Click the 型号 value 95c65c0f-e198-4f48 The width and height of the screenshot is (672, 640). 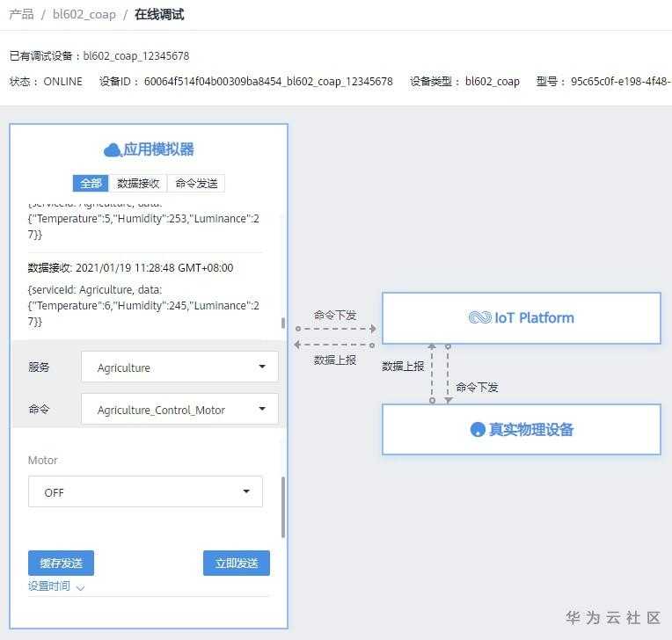pyautogui.click(x=620, y=82)
